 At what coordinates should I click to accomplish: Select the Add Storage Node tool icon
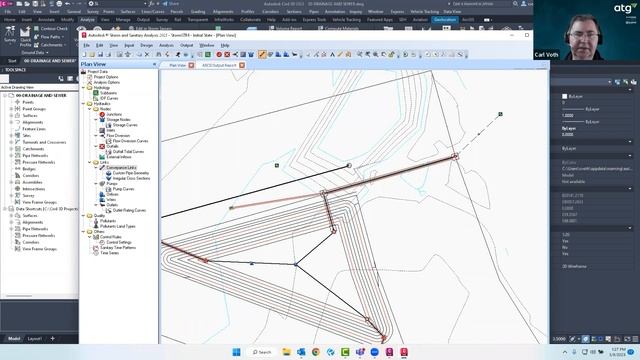[251, 54]
